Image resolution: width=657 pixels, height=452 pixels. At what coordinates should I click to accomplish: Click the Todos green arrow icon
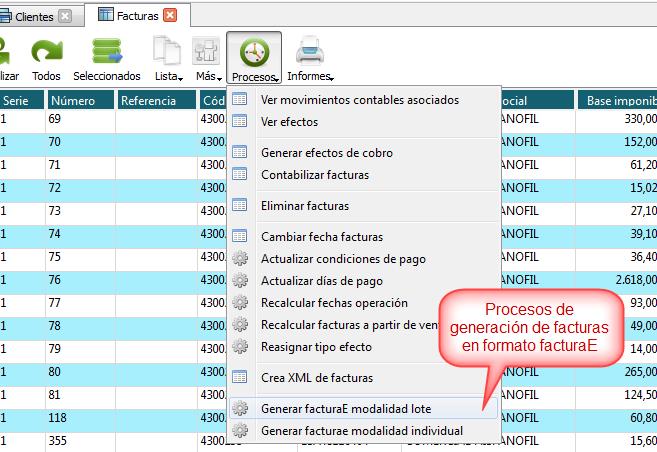[46, 52]
